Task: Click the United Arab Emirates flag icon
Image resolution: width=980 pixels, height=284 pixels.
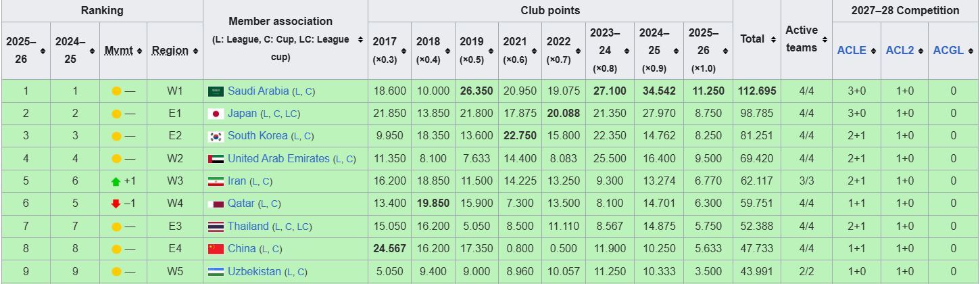Action: [x=216, y=159]
